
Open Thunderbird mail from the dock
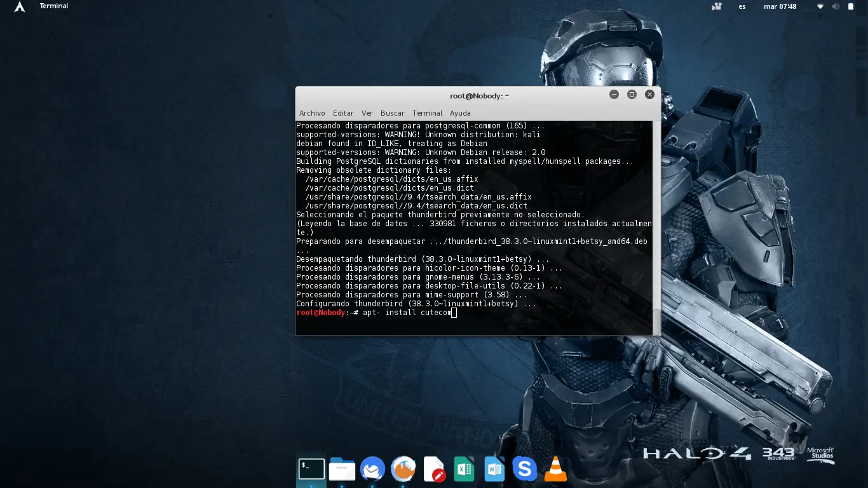pyautogui.click(x=372, y=470)
